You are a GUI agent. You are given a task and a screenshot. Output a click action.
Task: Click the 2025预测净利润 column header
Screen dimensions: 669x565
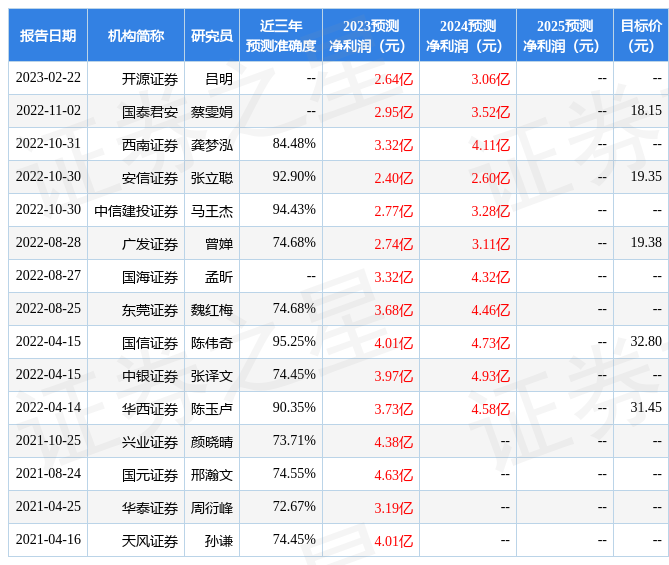564,35
